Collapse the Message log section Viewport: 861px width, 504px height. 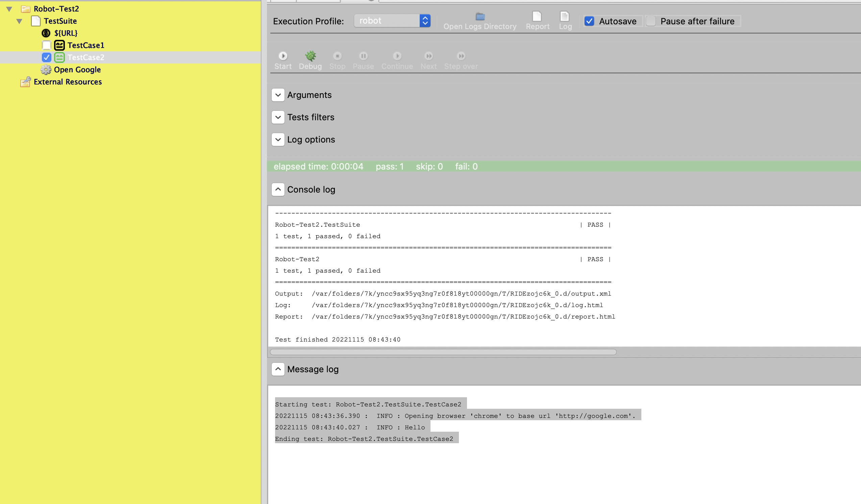(x=278, y=369)
